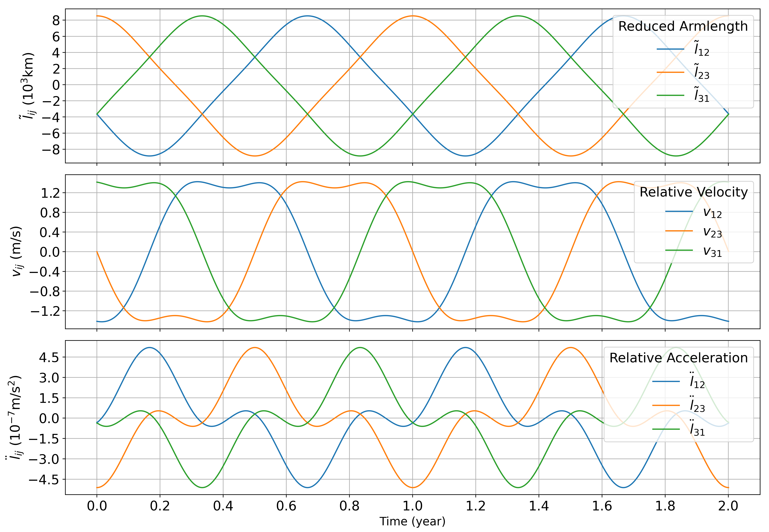Click the orange l̃23 legend line
The image size is (769, 532).
pos(670,72)
